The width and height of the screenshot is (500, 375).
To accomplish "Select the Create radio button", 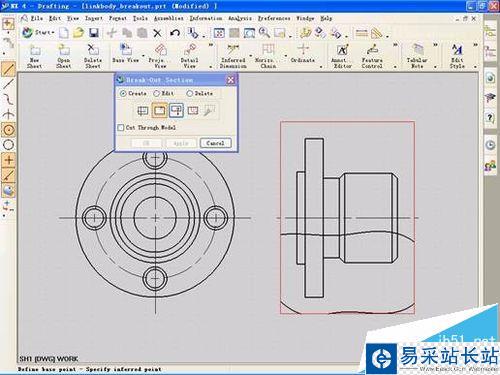I will pyautogui.click(x=123, y=93).
